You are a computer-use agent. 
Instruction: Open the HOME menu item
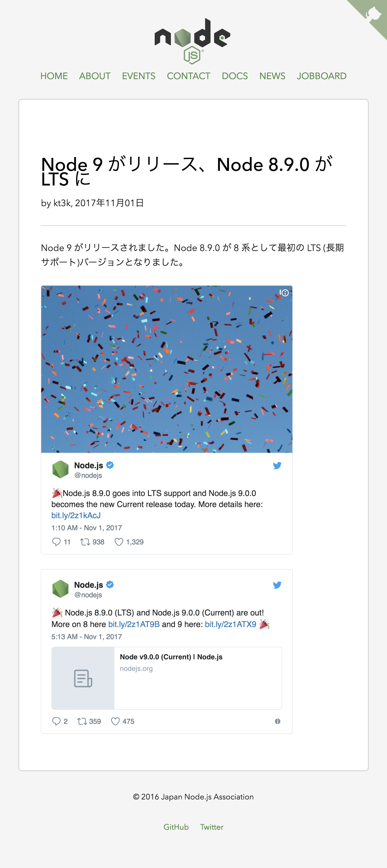[x=54, y=76]
